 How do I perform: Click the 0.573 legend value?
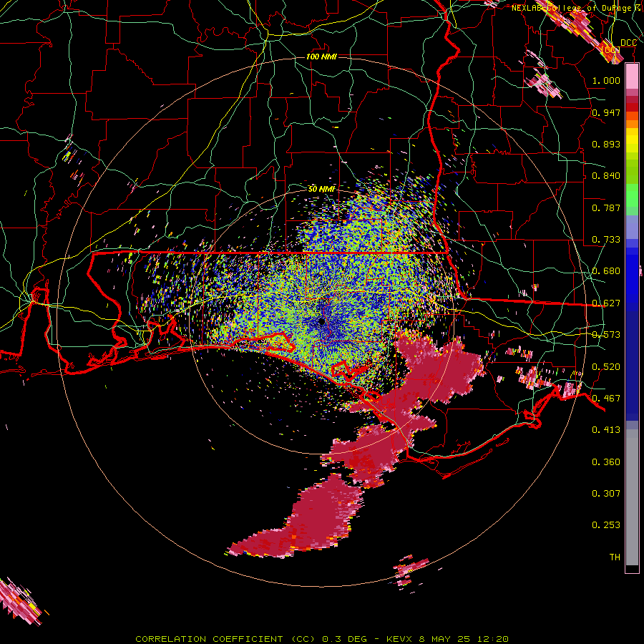(606, 334)
